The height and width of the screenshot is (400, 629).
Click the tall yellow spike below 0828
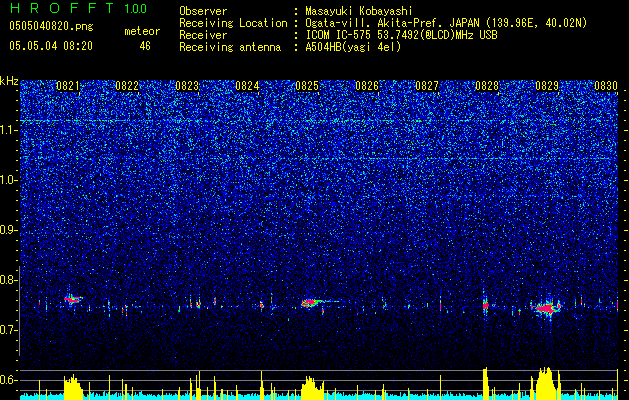[x=485, y=383]
